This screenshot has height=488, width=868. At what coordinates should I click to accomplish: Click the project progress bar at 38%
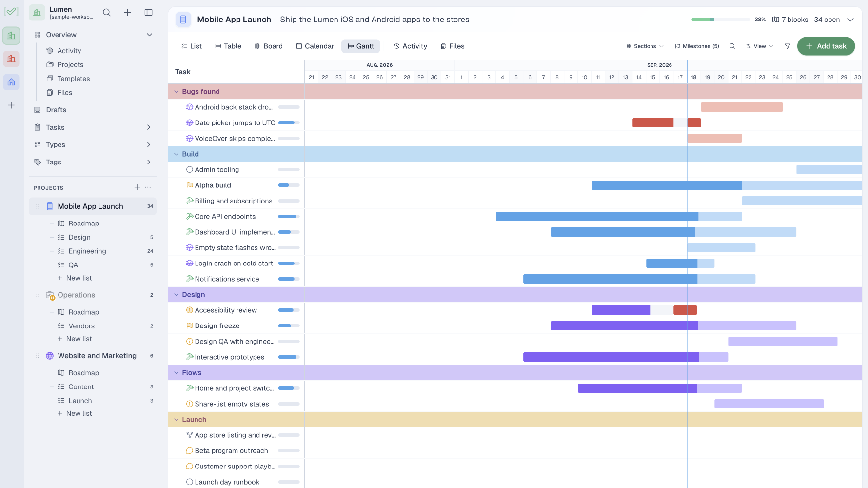coord(720,20)
